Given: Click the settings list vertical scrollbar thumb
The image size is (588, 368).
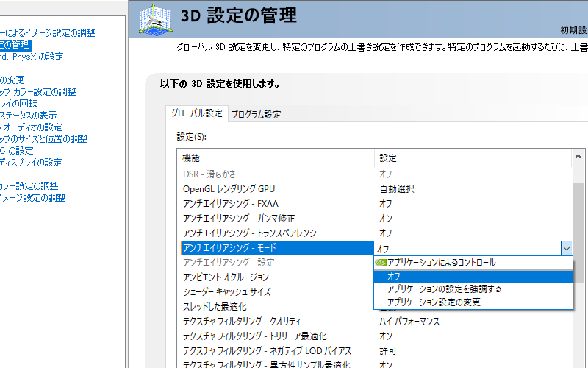Looking at the screenshot, I should coord(578,233).
